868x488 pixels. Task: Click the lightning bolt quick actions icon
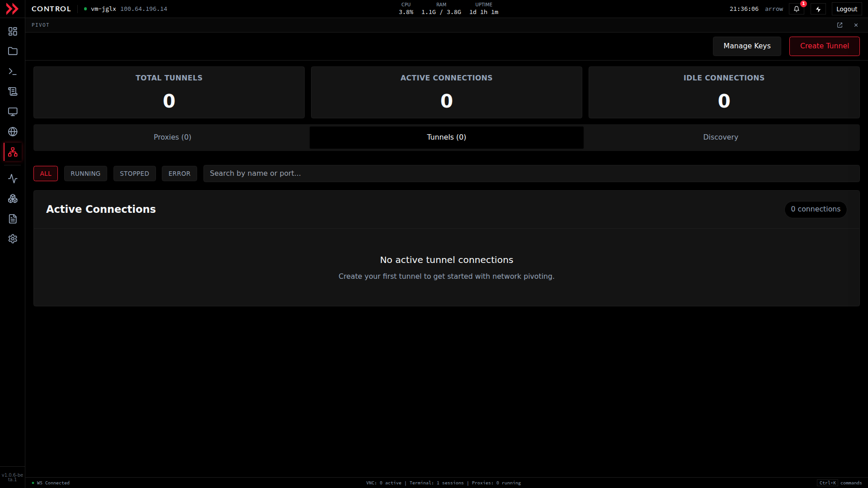click(818, 9)
